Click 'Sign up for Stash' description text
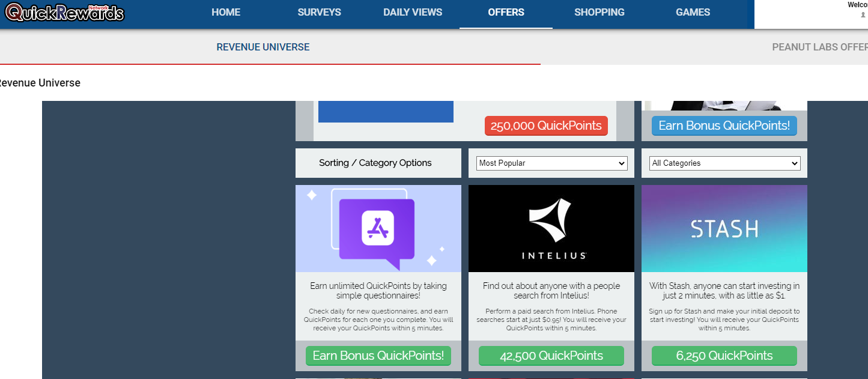The width and height of the screenshot is (868, 379). coord(724,320)
